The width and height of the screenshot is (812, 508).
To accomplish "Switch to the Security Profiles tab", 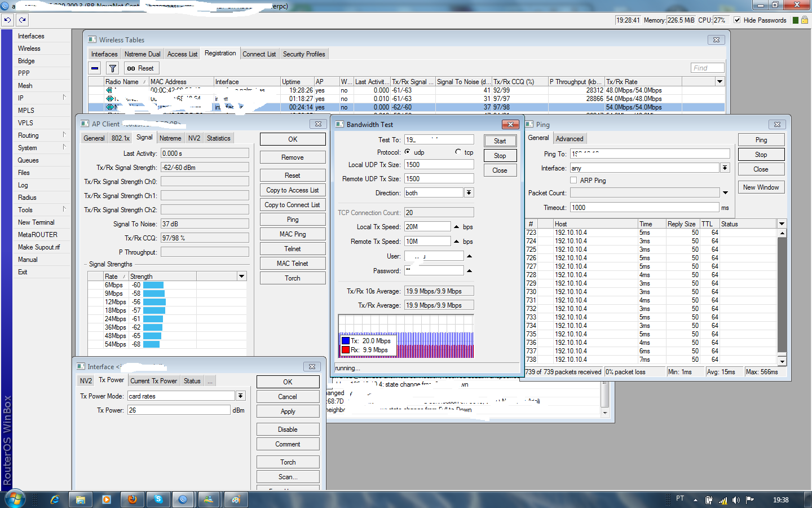I will [x=304, y=54].
